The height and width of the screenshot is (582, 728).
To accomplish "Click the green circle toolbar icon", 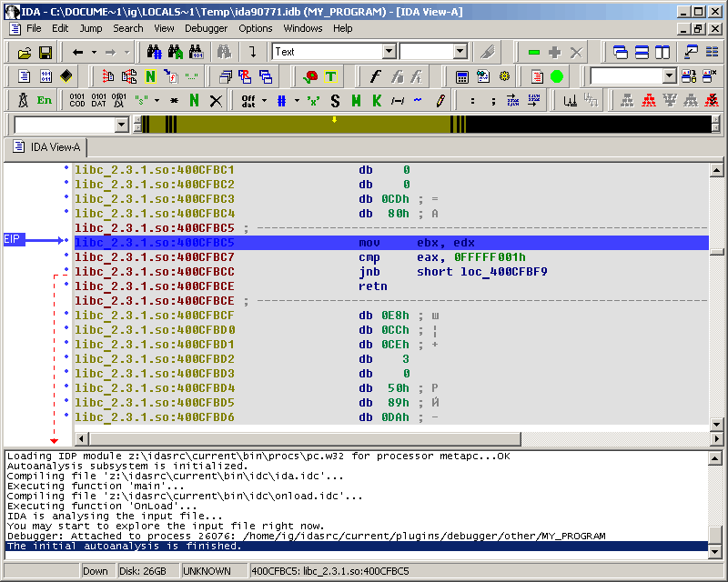I will tap(557, 76).
